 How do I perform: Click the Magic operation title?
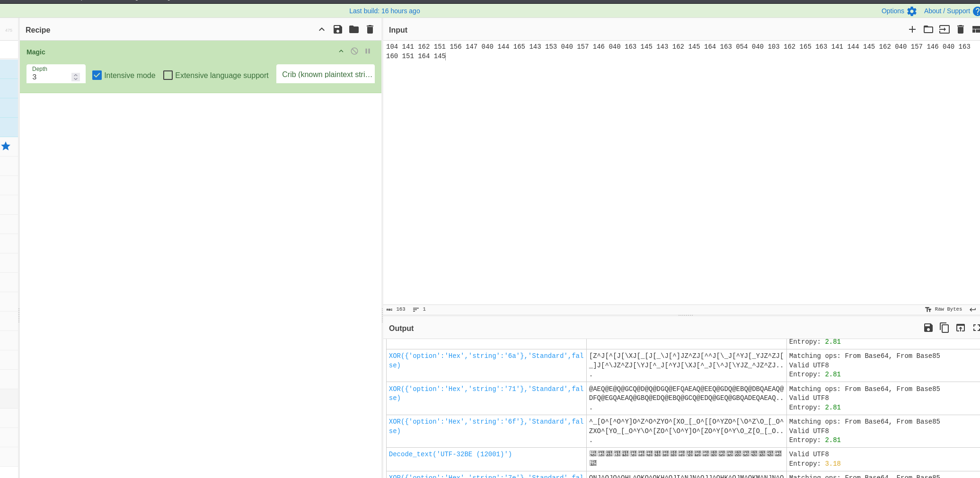36,52
